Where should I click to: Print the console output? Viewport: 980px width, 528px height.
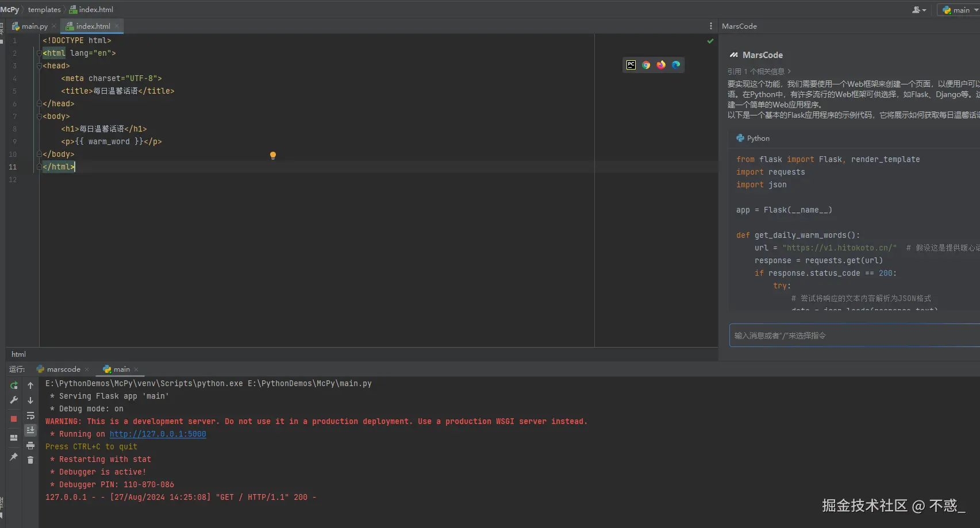pyautogui.click(x=30, y=445)
